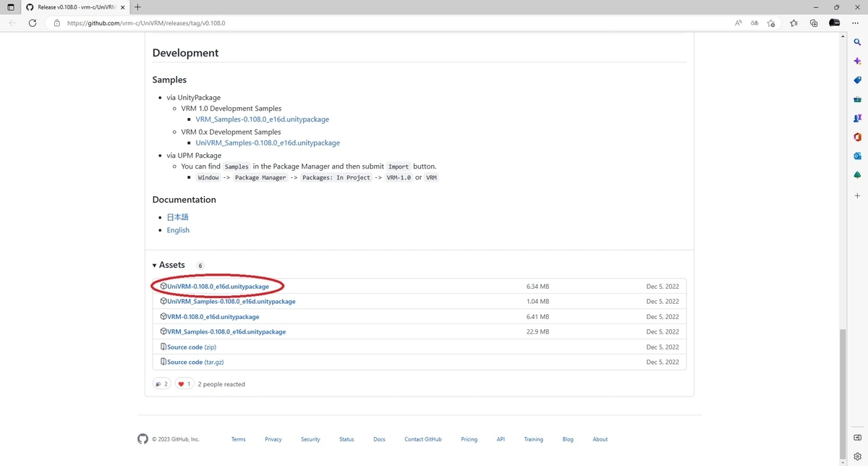Image resolution: width=868 pixels, height=466 pixels.
Task: Activate Read aloud icon in address bar
Action: pos(739,23)
